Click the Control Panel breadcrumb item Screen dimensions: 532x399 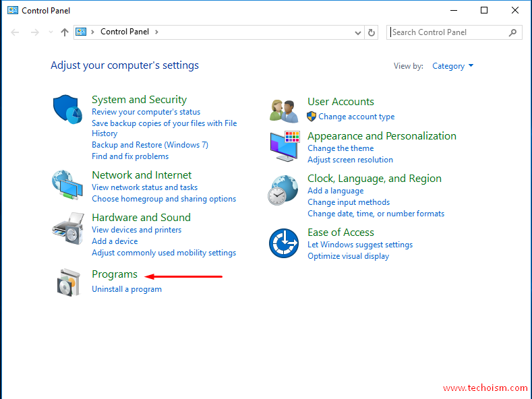[125, 32]
